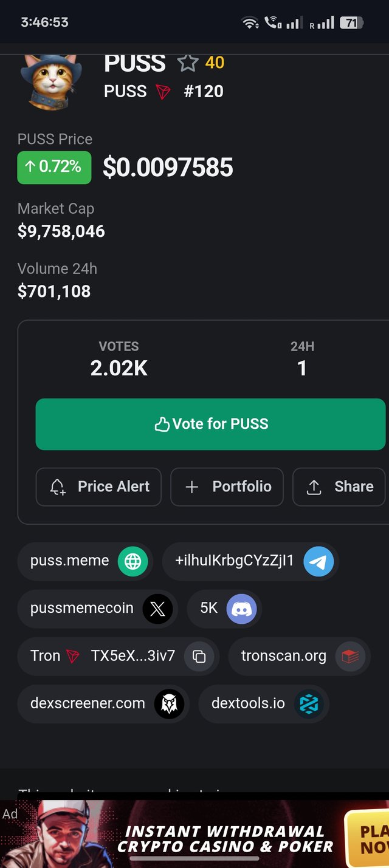
Task: Open tronscan.org explorer icon
Action: tap(350, 656)
